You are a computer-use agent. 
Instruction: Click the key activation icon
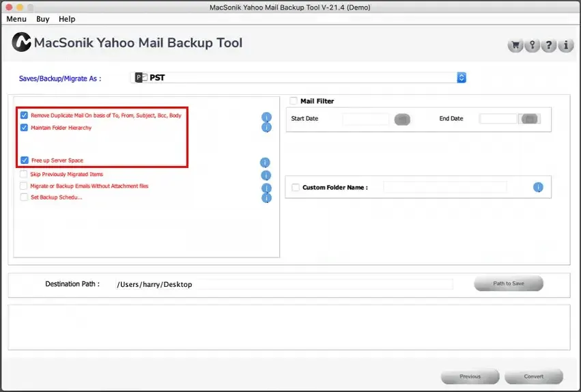pos(532,46)
